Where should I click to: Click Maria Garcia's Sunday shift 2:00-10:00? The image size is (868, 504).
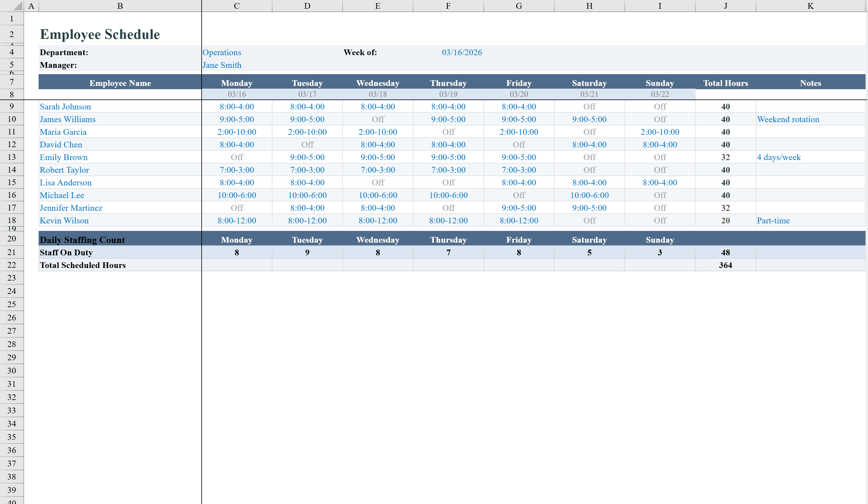click(660, 132)
